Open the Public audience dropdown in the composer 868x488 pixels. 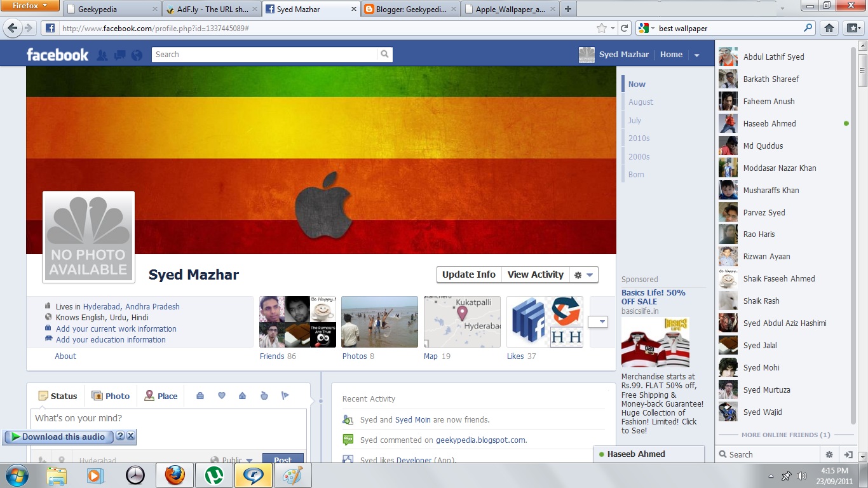[x=233, y=459]
